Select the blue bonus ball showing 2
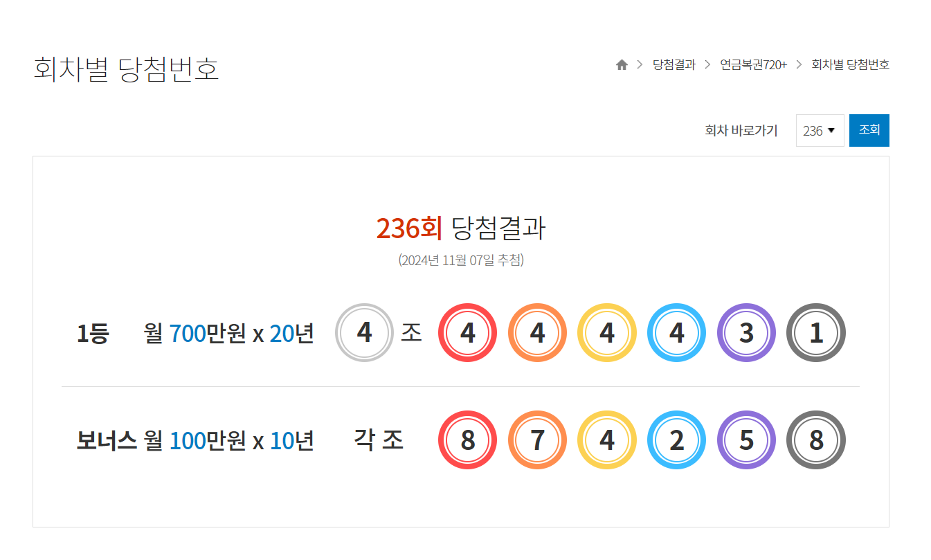The image size is (931, 560). 677,440
